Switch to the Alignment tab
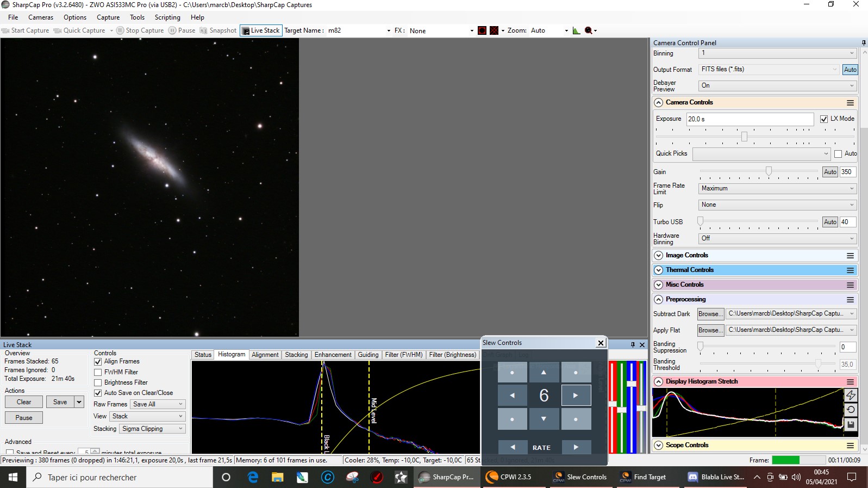Viewport: 868px width, 488px height. coord(265,355)
